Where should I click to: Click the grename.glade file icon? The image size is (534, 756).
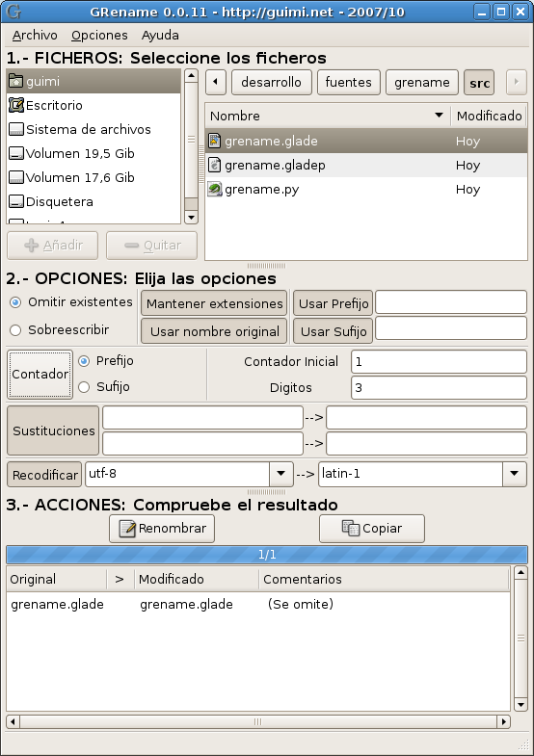[214, 141]
